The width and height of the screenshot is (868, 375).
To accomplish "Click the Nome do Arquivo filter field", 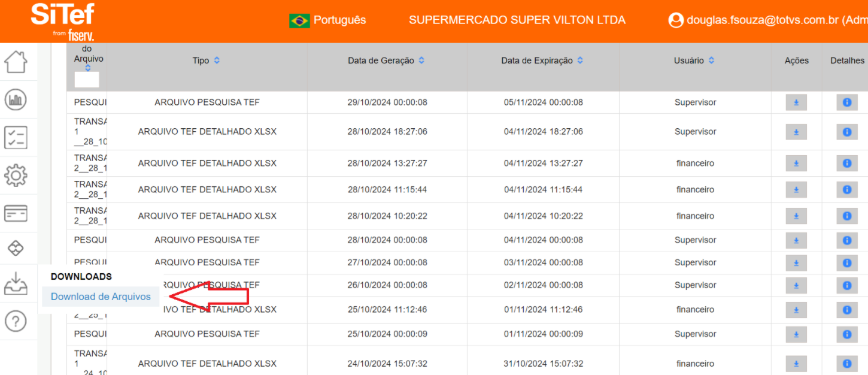I will pos(87,80).
